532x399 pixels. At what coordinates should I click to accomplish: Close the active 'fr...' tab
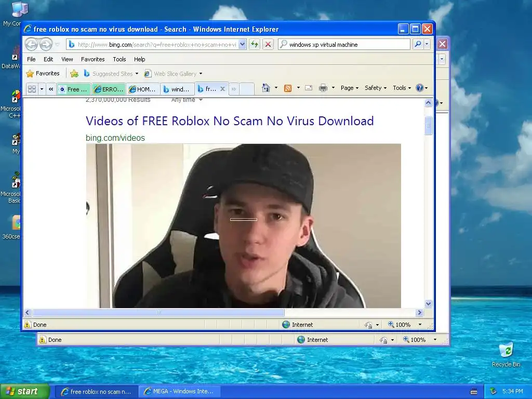(x=222, y=89)
